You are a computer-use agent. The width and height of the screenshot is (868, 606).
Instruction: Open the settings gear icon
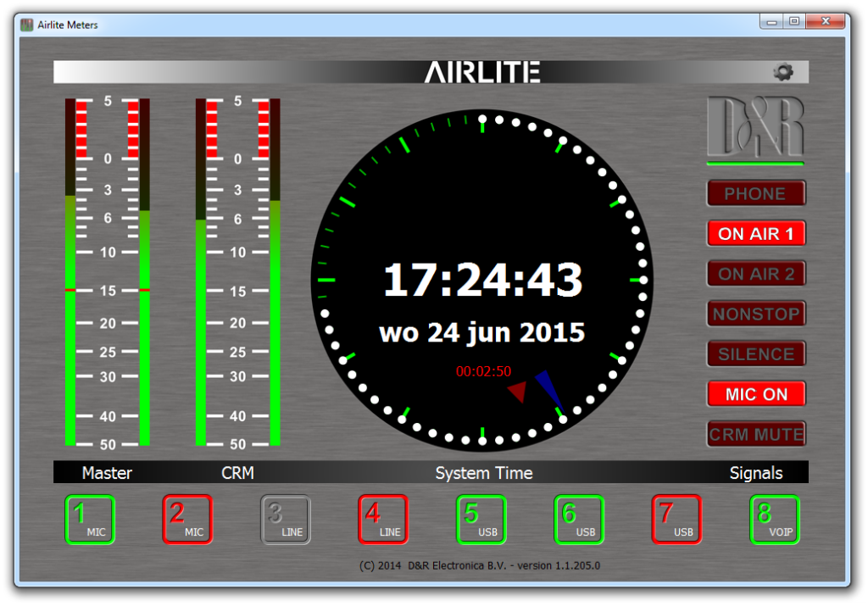782,71
